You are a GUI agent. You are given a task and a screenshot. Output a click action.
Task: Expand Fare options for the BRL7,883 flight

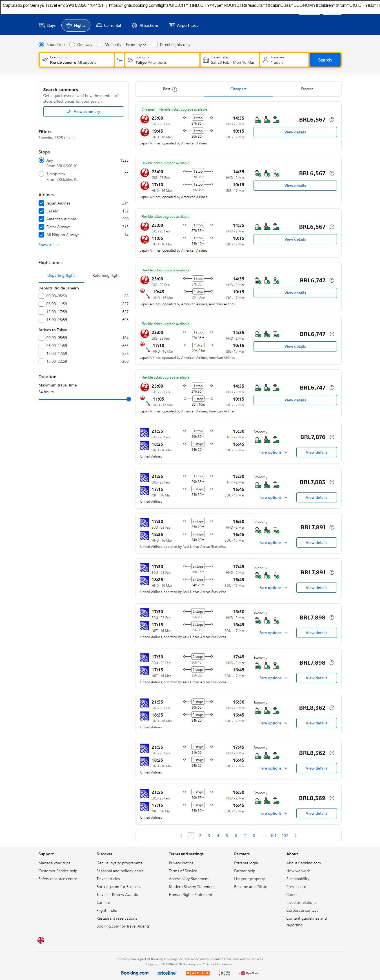(273, 497)
